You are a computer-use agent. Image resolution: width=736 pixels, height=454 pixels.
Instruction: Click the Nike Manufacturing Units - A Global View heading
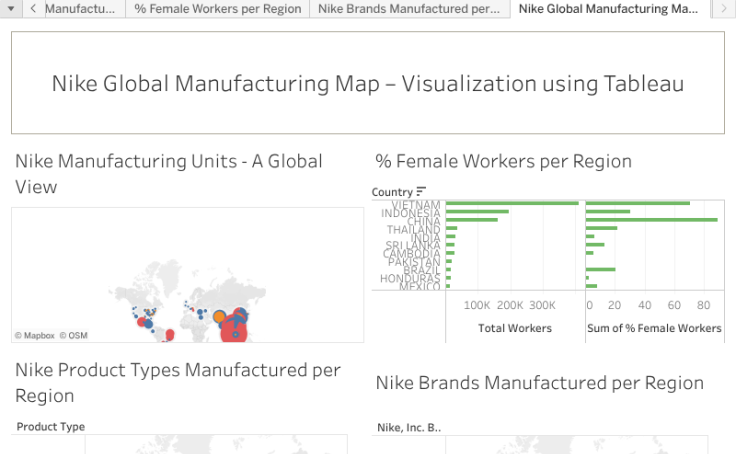pos(169,174)
